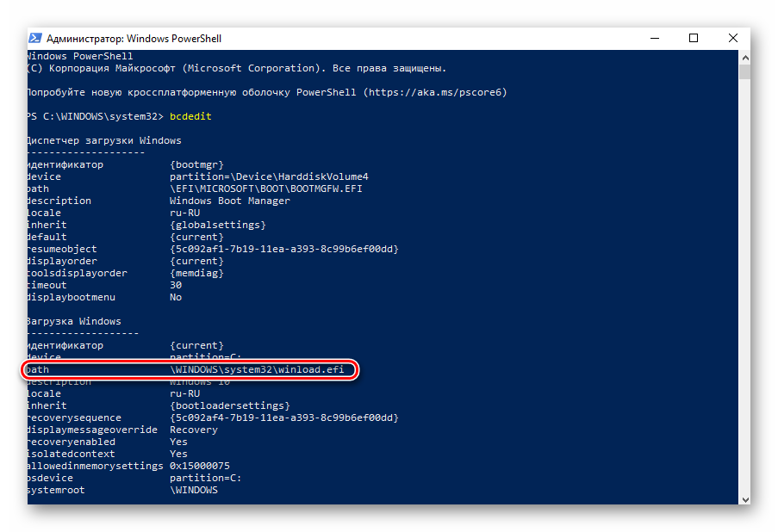Screen dimensions: 778x532
Task: Click heading 'Загрузка Windows'
Action: tap(74, 321)
